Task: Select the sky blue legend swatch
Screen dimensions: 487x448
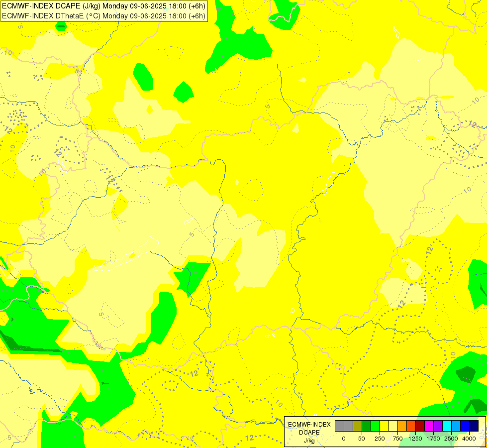Action: [x=456, y=426]
